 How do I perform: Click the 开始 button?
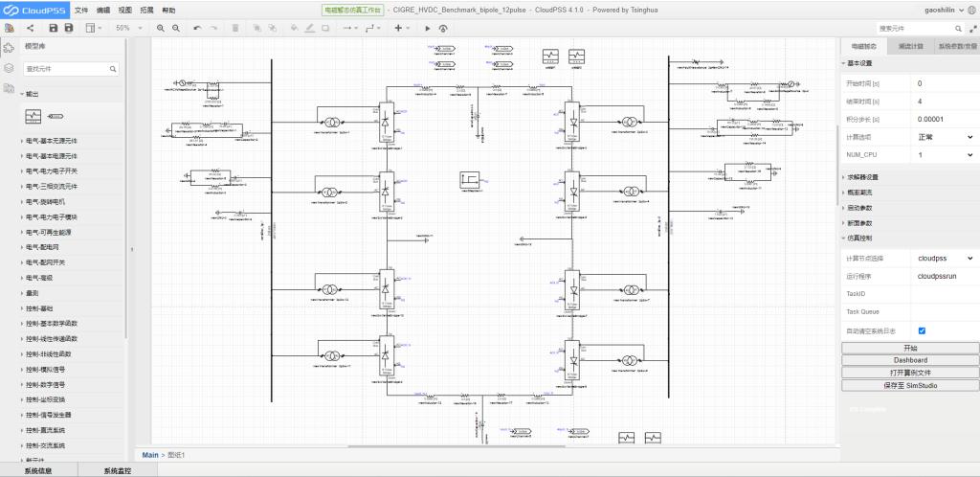[910, 348]
